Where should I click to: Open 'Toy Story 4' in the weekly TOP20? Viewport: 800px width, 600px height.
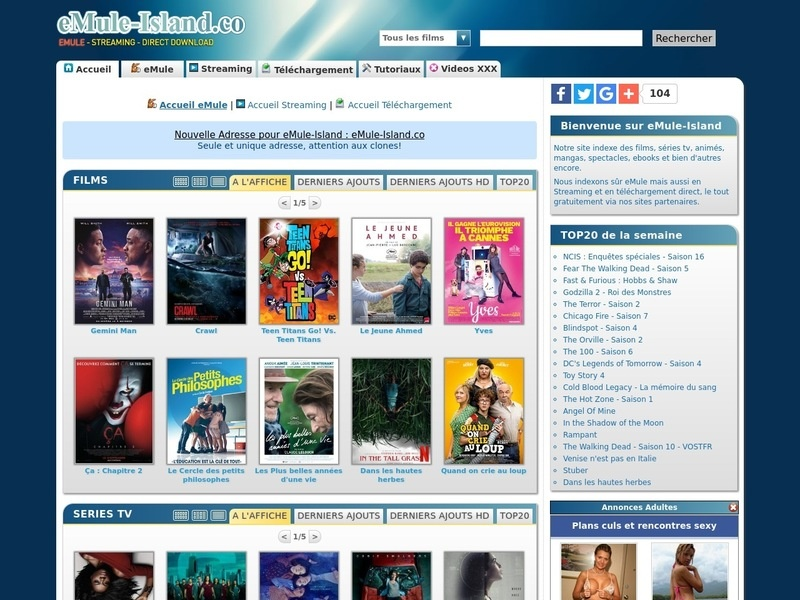(x=589, y=375)
